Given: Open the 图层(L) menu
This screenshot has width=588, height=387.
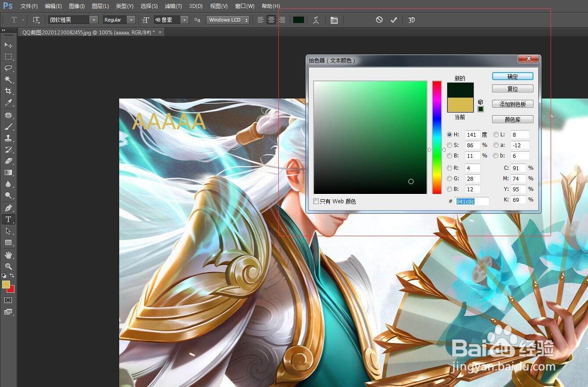Looking at the screenshot, I should tap(100, 6).
